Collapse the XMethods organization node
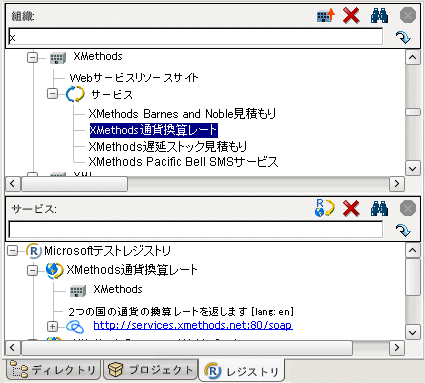Screen dimensions: 425x383 point(32,58)
